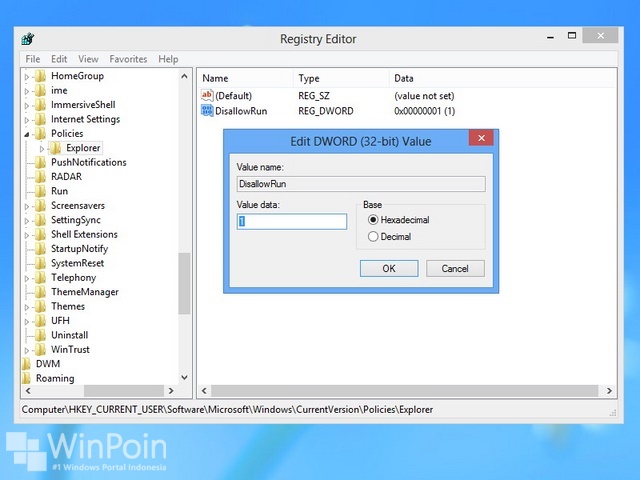Click the Type column header
The width and height of the screenshot is (640, 480).
point(341,78)
